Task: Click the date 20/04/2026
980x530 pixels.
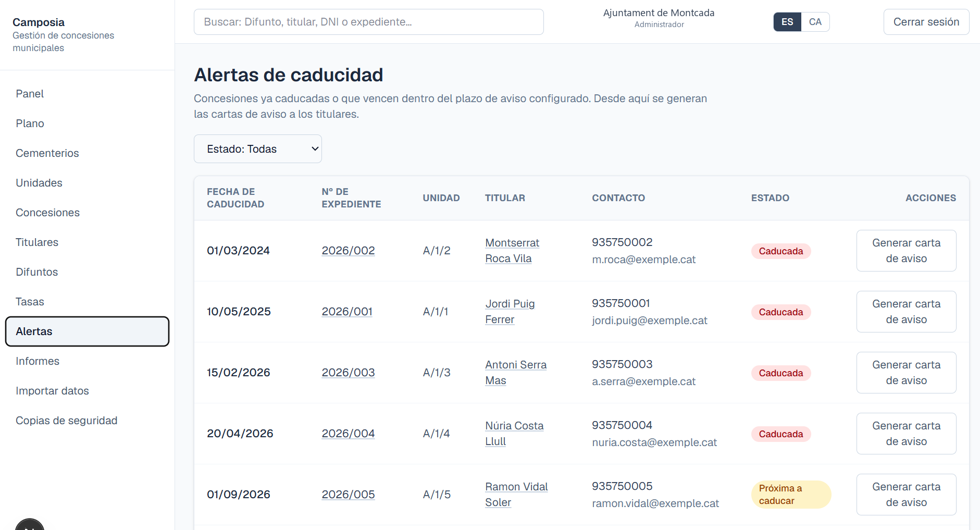Action: (240, 434)
